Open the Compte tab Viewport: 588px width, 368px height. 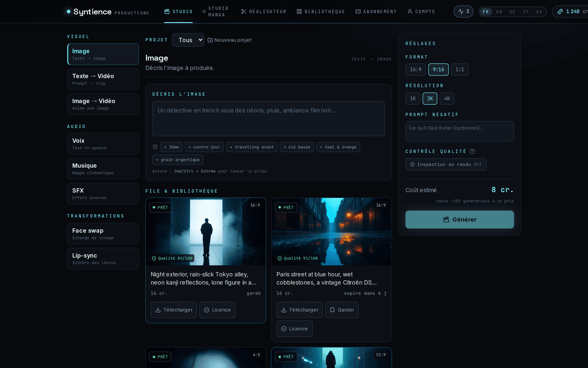coord(421,12)
